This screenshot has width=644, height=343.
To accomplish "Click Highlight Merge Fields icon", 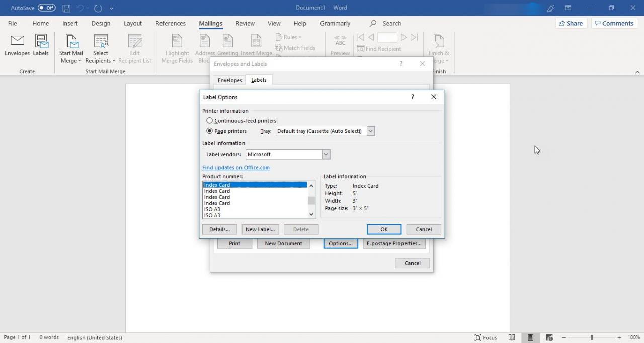I will [x=177, y=49].
